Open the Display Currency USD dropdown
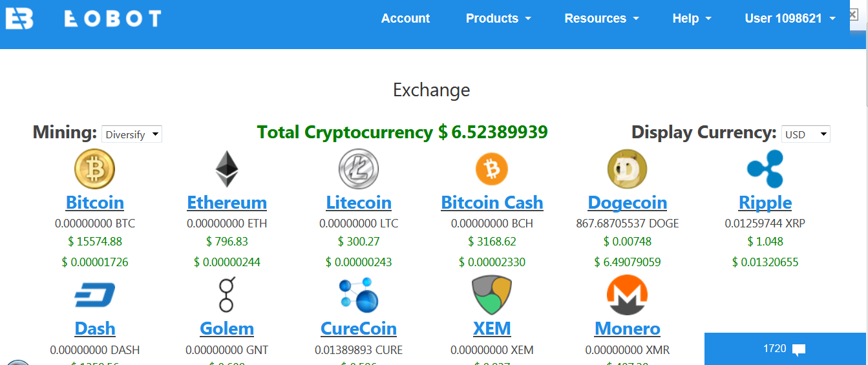Screen dimensions: 868x365 point(806,134)
